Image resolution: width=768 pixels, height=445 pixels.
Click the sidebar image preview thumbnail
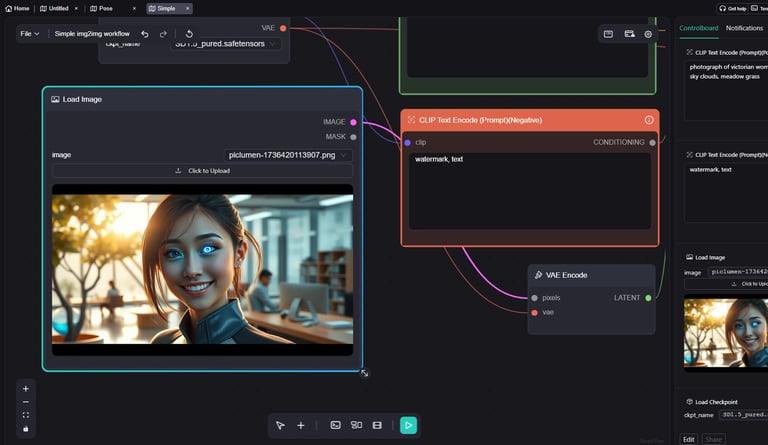(x=726, y=333)
